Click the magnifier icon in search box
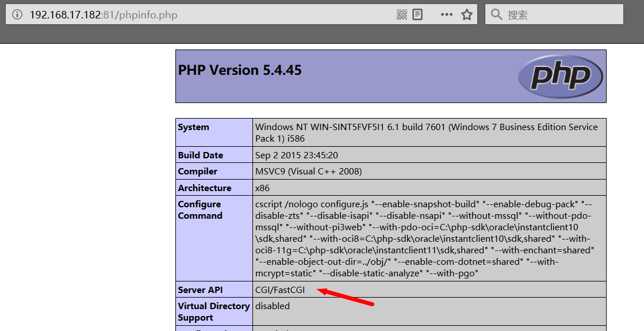644x331 pixels. pyautogui.click(x=497, y=14)
